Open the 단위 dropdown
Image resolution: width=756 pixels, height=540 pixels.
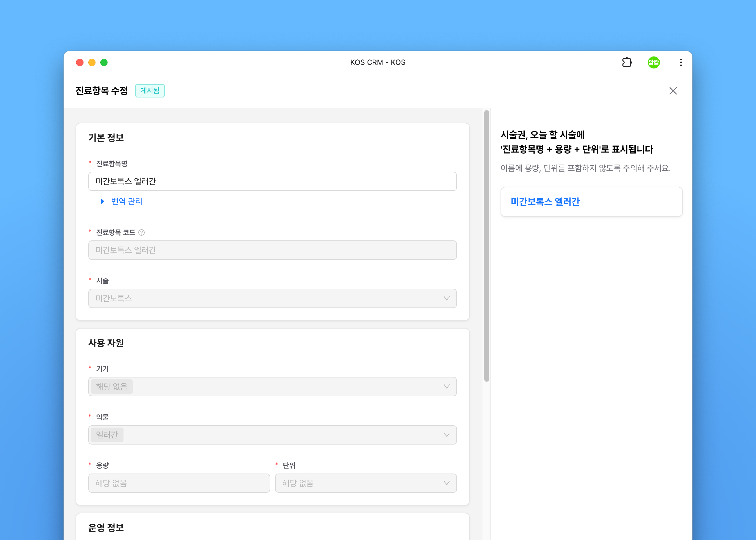click(365, 483)
